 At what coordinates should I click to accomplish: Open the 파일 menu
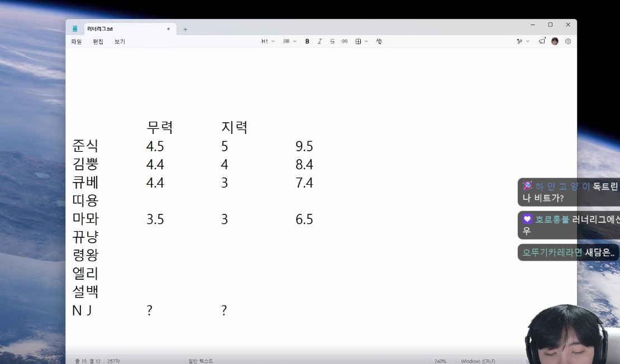pos(77,41)
